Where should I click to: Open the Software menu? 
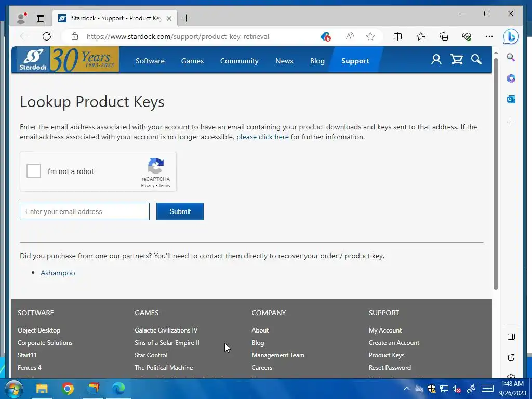150,61
